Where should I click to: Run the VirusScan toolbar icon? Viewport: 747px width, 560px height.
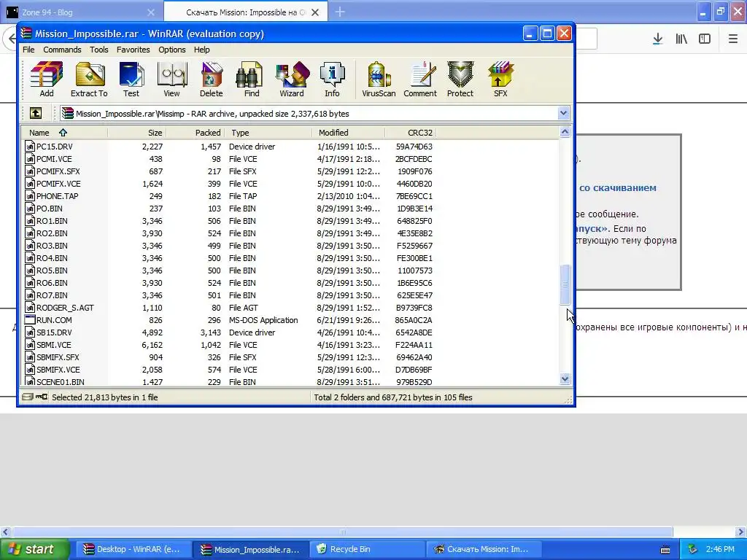379,79
